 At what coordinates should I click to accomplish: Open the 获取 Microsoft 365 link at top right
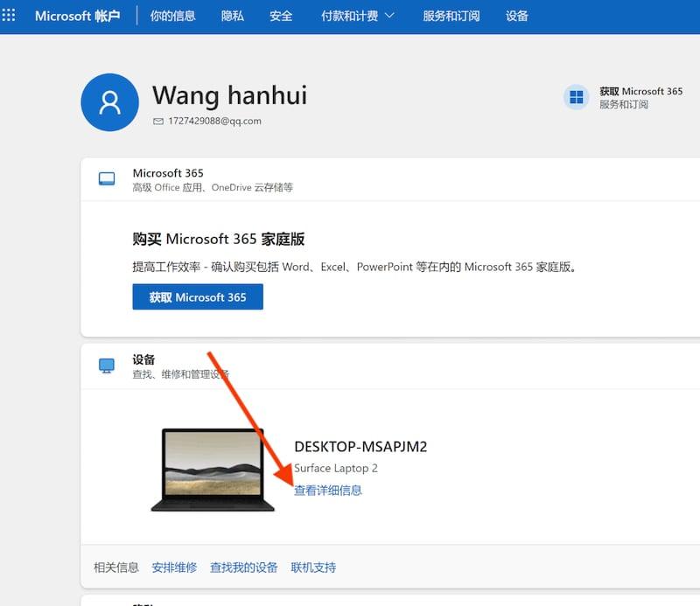pyautogui.click(x=640, y=92)
